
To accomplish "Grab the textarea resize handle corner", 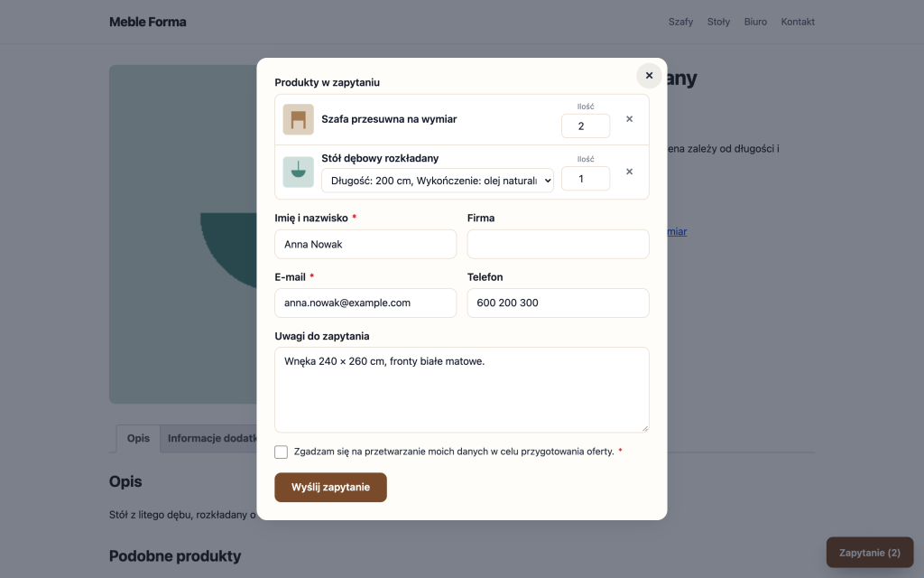I will point(645,429).
